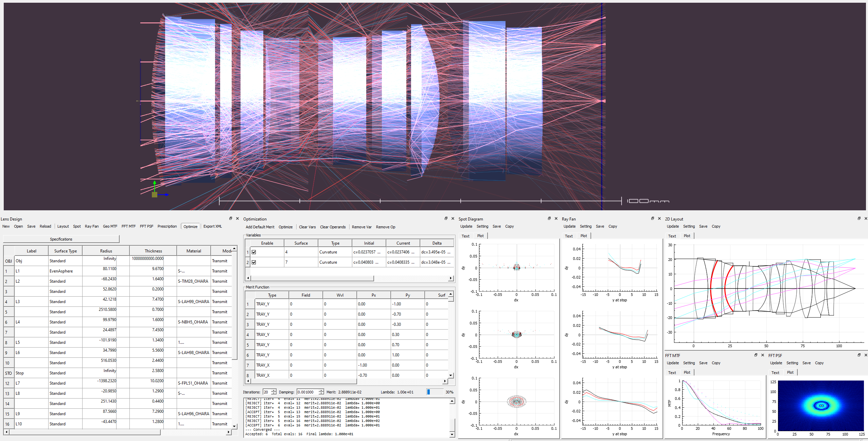Screen dimensions: 868x441
Task: Click the Damping input field
Action: tap(308, 392)
